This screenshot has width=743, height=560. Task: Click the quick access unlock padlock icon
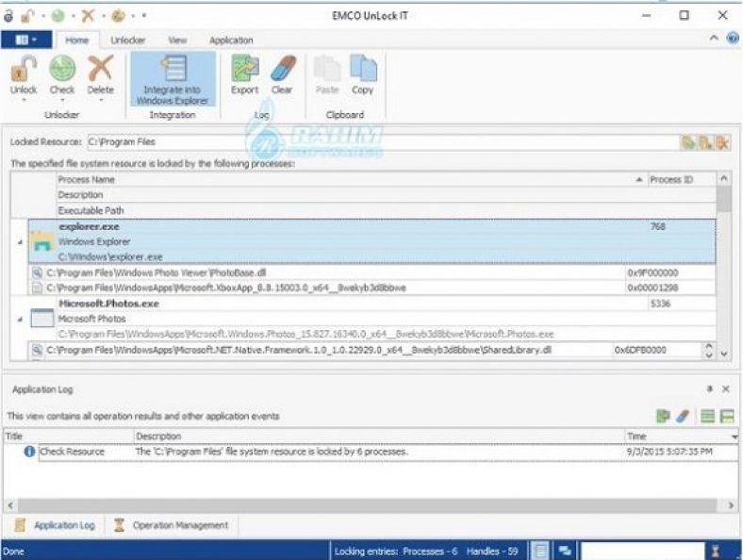pyautogui.click(x=28, y=16)
